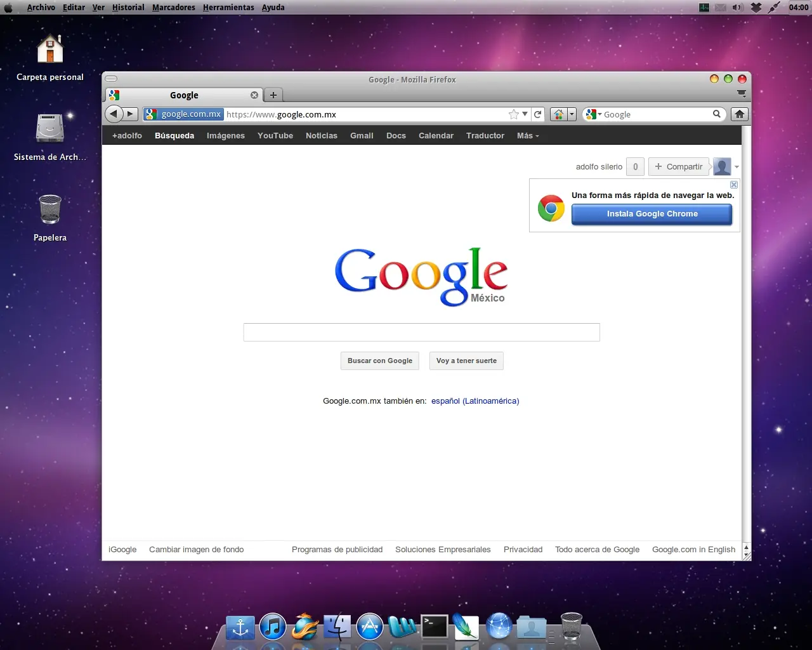Image resolution: width=812 pixels, height=650 pixels.
Task: Open the Finder face icon in dock
Action: point(337,627)
